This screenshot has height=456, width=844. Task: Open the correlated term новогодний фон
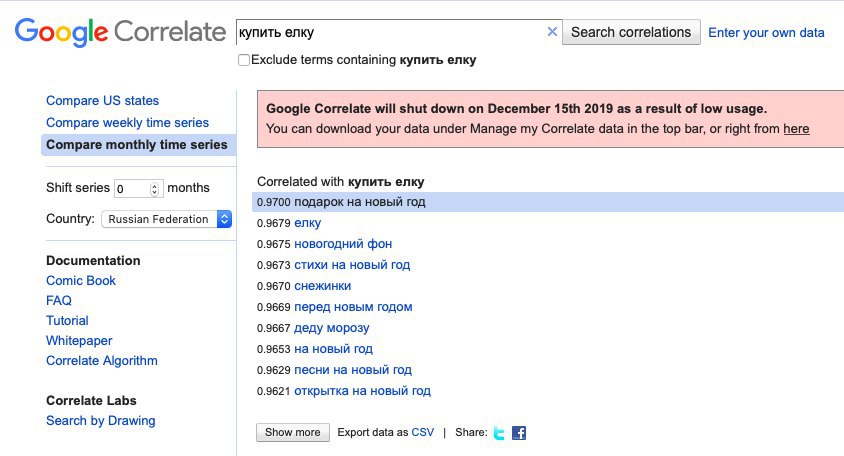coord(343,244)
